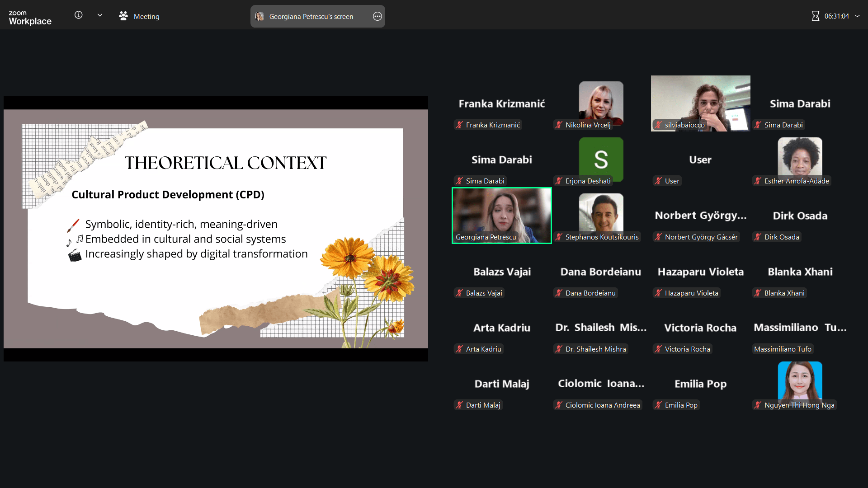Click muted mic icon beside Nikolina Vrcelj
The height and width of the screenshot is (488, 868).
pos(559,125)
